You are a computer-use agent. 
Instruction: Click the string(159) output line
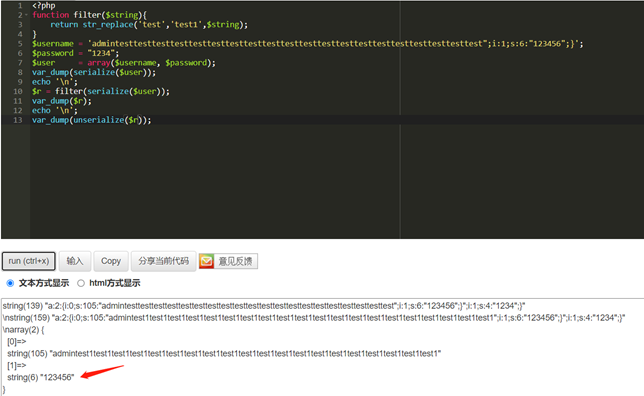point(314,318)
